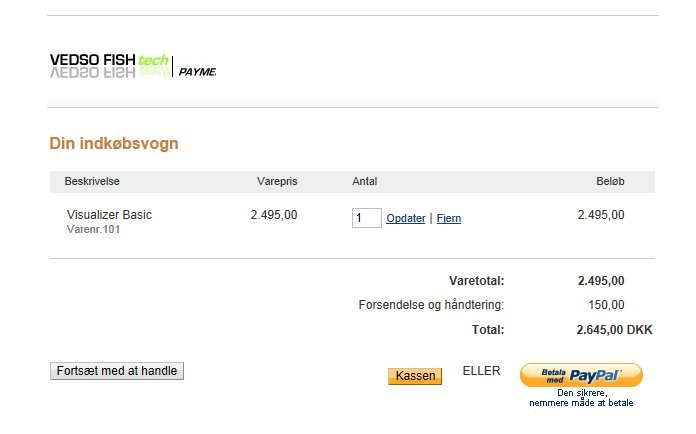This screenshot has width=696, height=434.
Task: Click the Antal column header
Action: click(365, 181)
